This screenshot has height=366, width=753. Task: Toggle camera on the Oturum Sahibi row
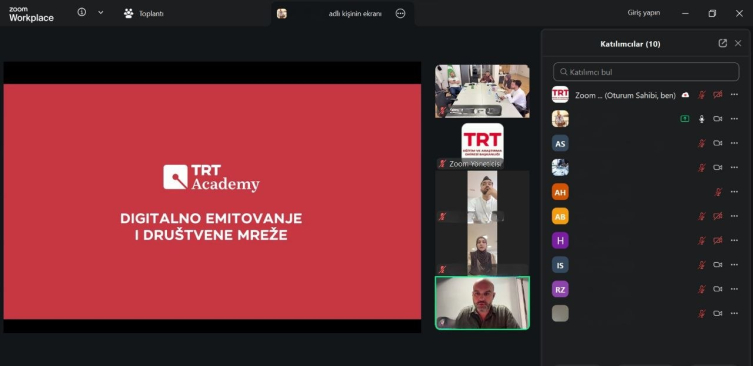click(x=717, y=95)
